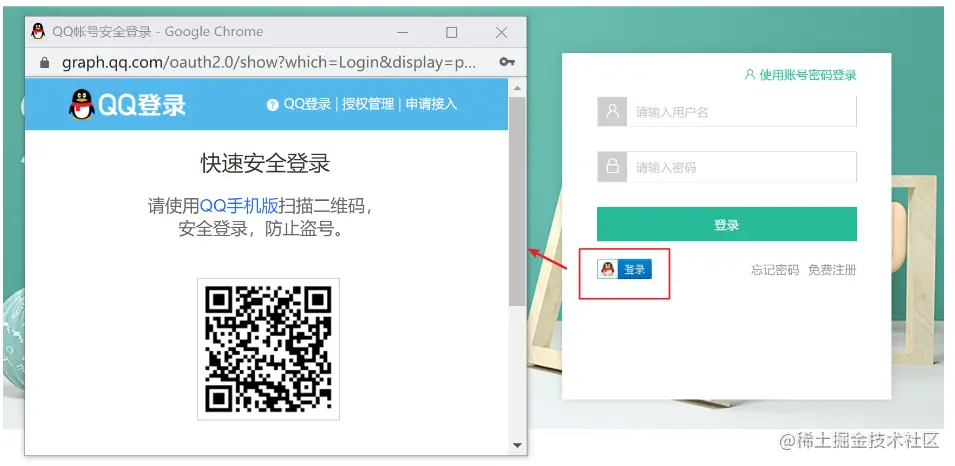The height and width of the screenshot is (466, 955).
Task: Click the QQ帐号安全登录 window title text
Action: [x=157, y=32]
